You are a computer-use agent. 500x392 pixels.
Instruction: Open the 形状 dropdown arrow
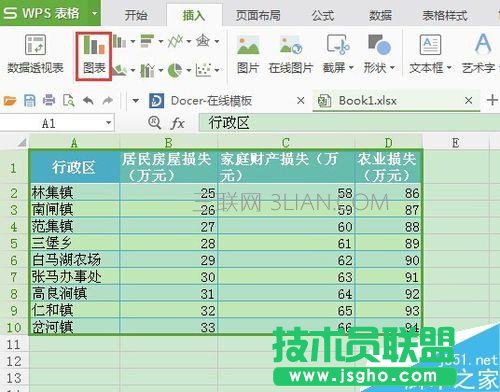click(x=392, y=68)
